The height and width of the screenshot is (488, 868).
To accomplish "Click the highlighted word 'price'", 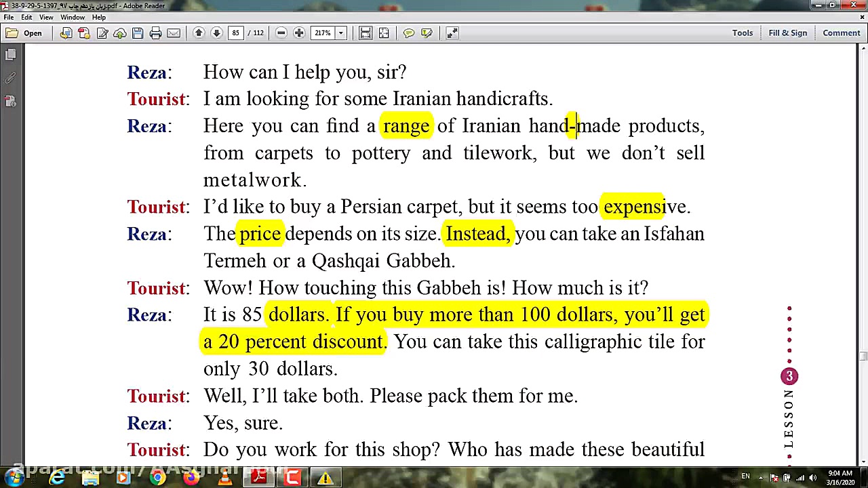I will (260, 235).
